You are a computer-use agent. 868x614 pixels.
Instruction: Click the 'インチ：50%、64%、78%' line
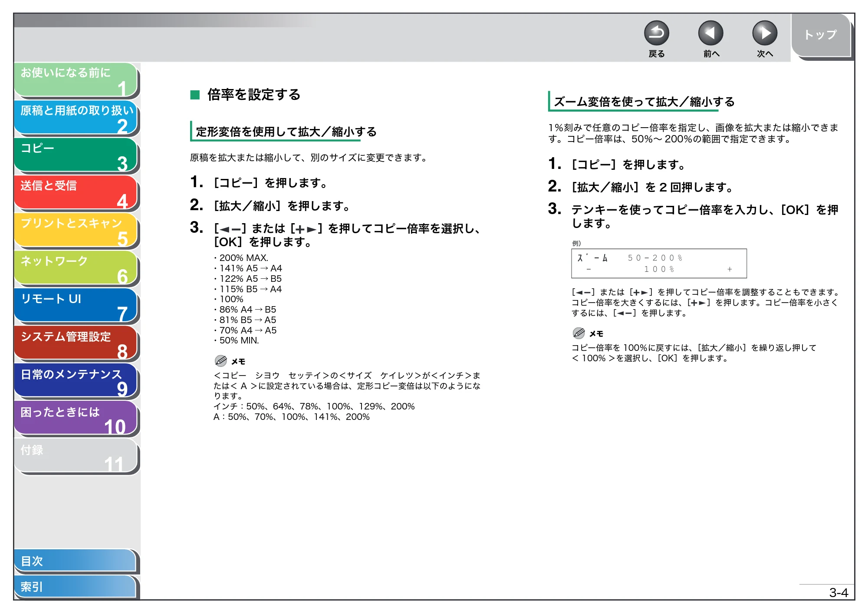(x=314, y=406)
